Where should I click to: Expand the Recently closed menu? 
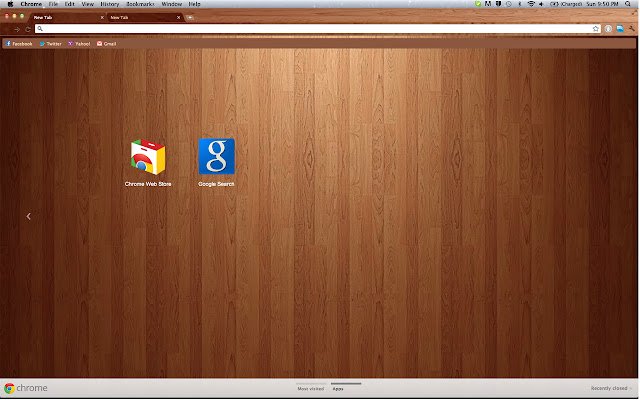(x=611, y=388)
